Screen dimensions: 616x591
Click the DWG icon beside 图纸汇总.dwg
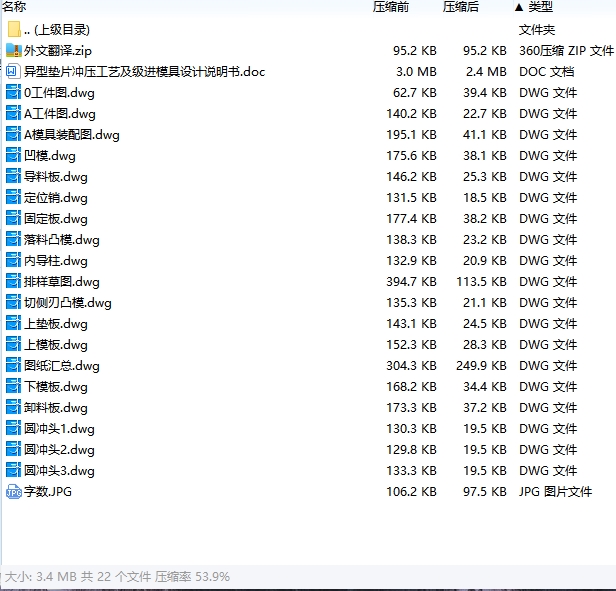(13, 365)
